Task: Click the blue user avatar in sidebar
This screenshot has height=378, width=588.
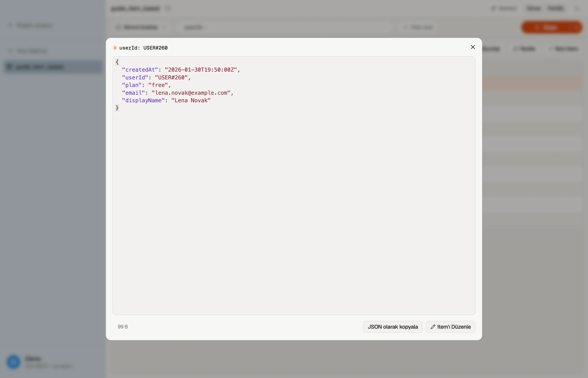Action: pos(13,362)
